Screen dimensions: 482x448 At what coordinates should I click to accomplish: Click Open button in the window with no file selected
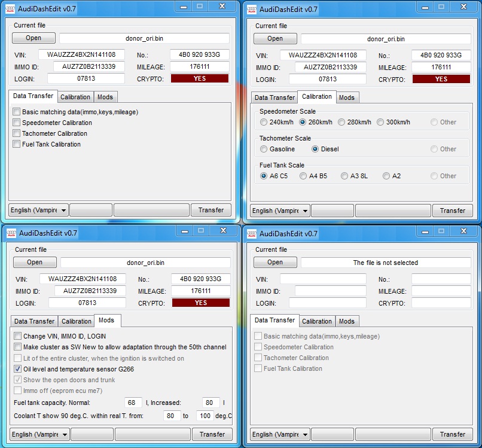275,263
